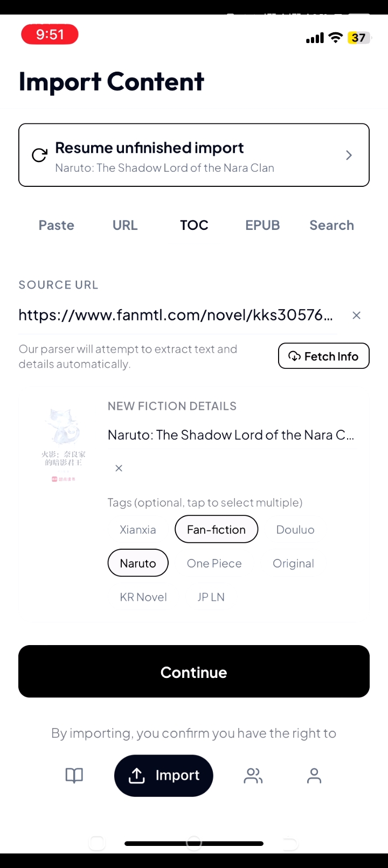Focus the source URL input field
388x868 pixels.
pyautogui.click(x=177, y=315)
